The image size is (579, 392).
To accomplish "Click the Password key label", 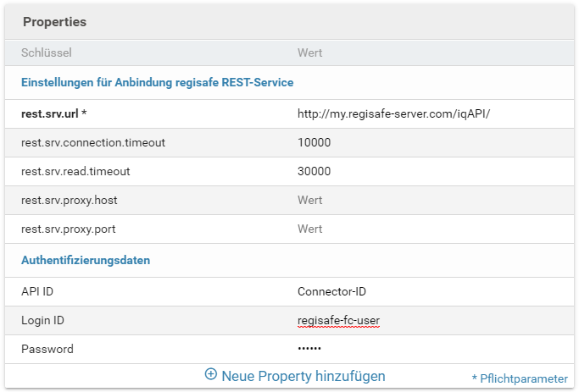I will click(x=47, y=349).
